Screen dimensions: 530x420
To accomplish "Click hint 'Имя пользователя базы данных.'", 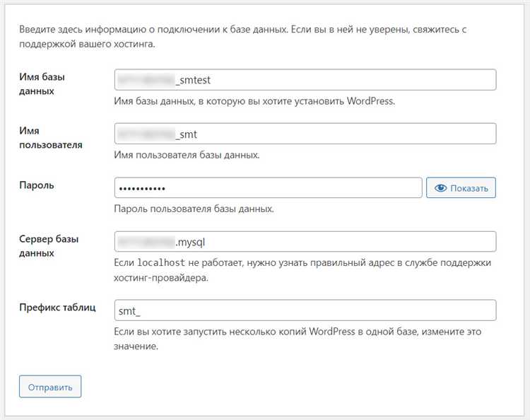I will (x=187, y=156).
